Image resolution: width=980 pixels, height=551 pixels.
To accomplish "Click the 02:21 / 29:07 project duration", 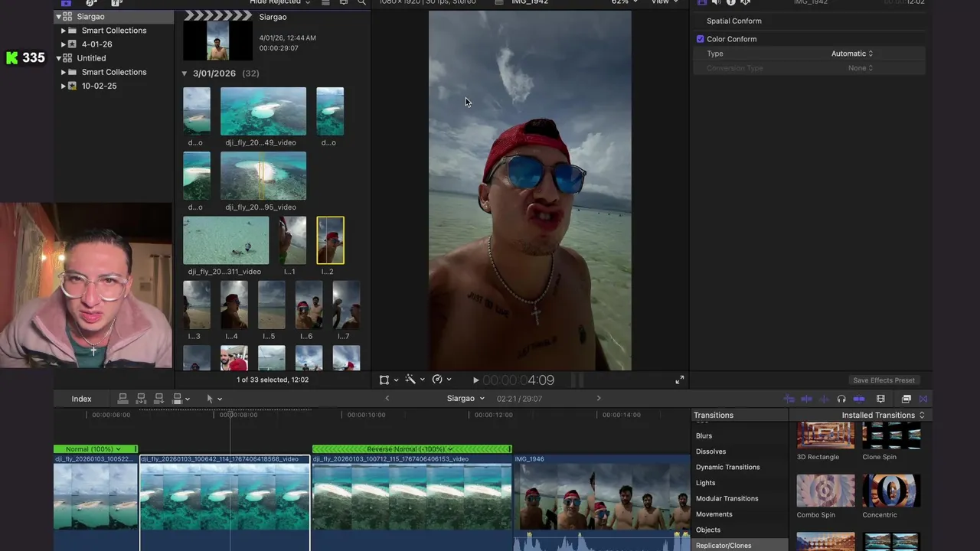I will tap(519, 399).
